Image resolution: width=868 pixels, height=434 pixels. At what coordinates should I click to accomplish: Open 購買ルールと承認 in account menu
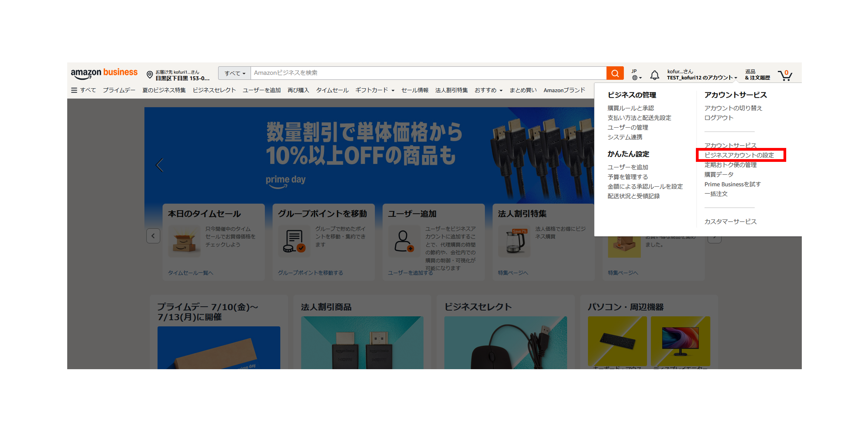coord(630,108)
